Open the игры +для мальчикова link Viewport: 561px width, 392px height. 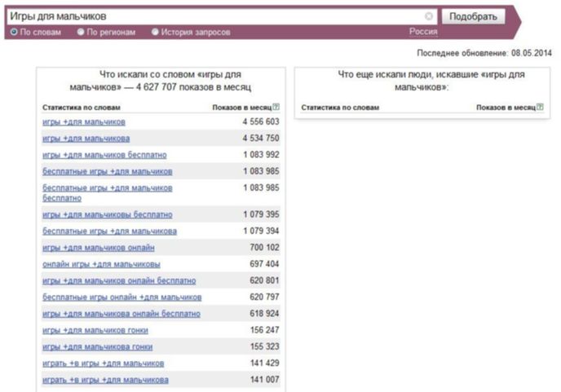pos(86,139)
